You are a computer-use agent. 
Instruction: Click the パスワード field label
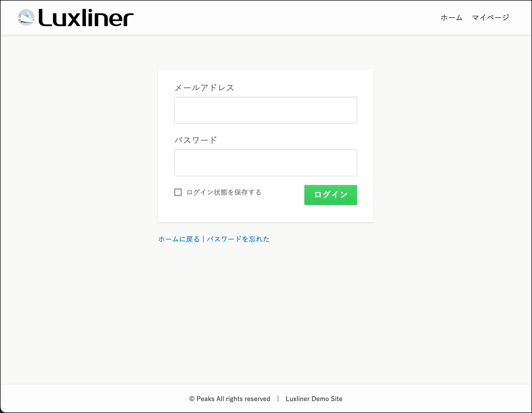[195, 140]
